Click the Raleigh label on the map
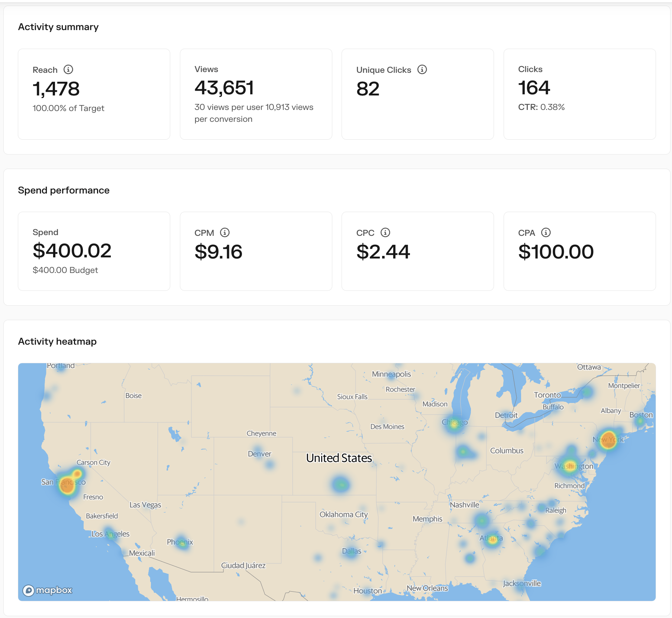The height and width of the screenshot is (618, 672). click(x=556, y=511)
